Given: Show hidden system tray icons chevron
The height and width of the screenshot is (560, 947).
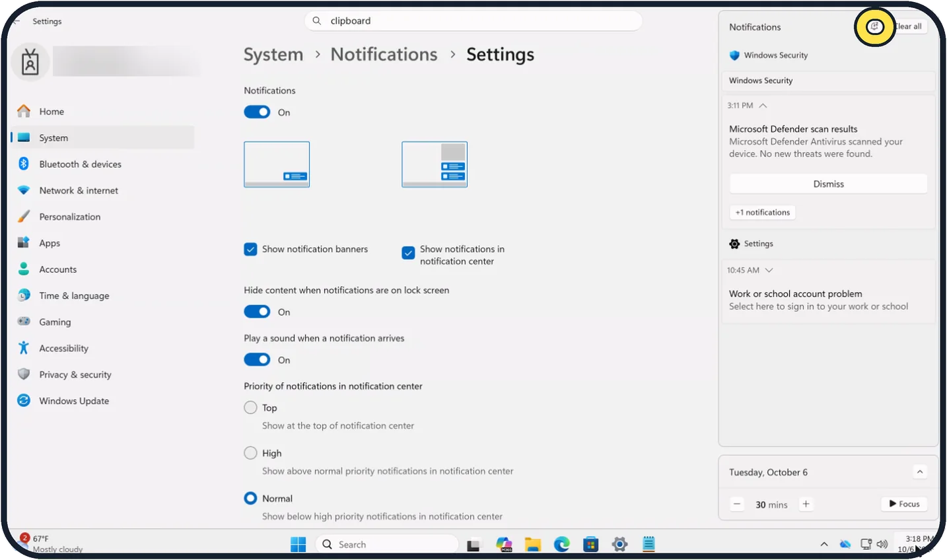Looking at the screenshot, I should (x=824, y=545).
